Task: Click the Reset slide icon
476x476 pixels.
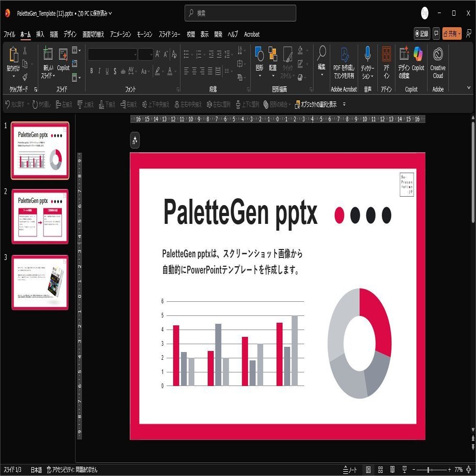Action: 75,63
